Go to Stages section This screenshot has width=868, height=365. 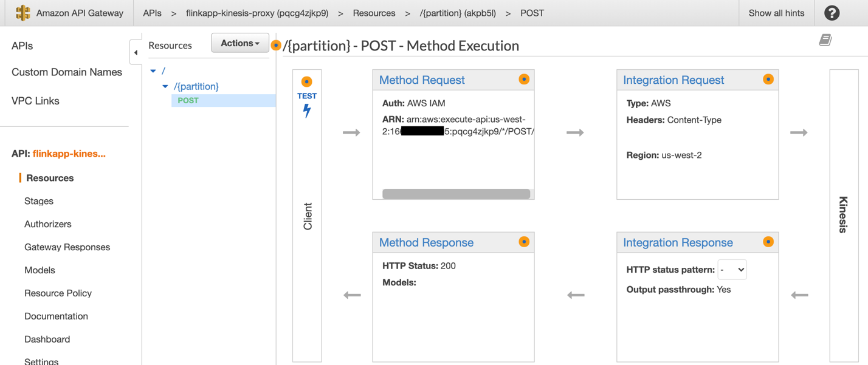(39, 201)
